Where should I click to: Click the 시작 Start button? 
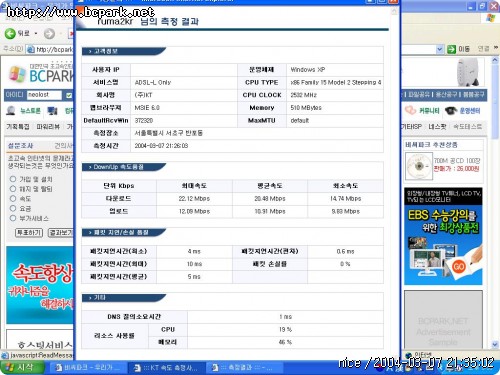(x=22, y=367)
